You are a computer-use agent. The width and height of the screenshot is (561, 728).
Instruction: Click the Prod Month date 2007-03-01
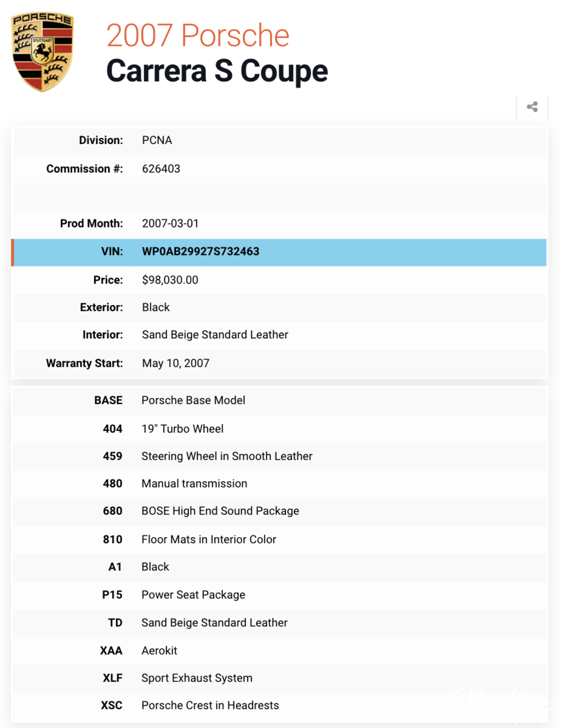pos(170,224)
